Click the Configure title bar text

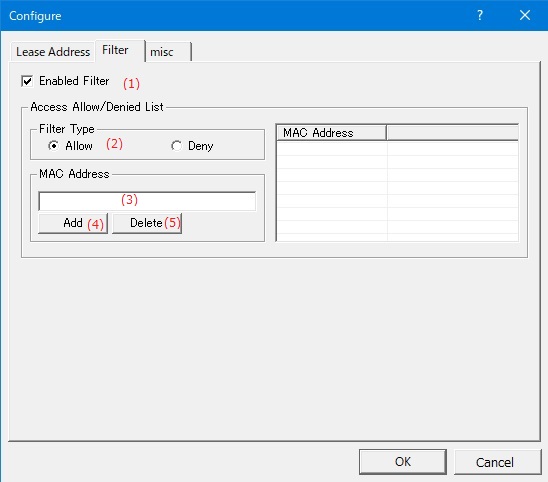point(35,16)
